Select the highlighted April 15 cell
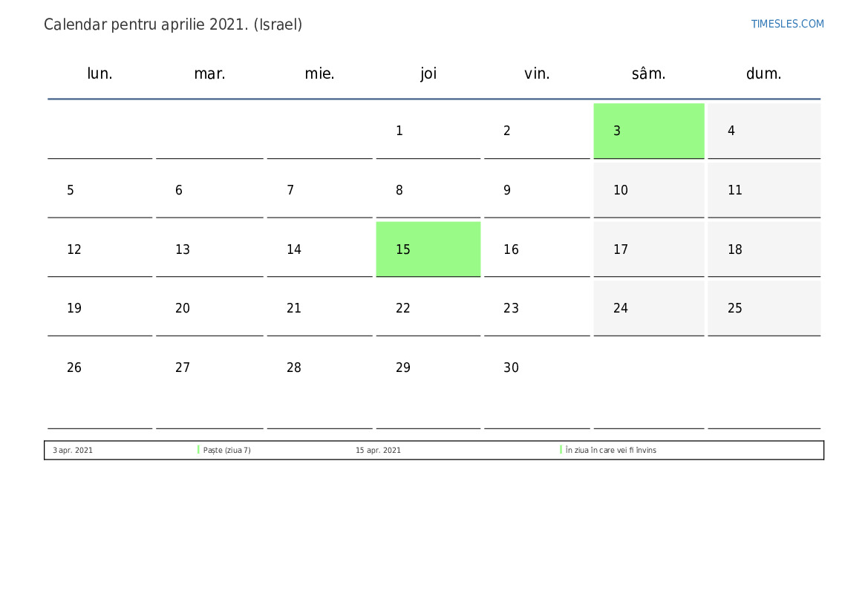 (x=428, y=249)
